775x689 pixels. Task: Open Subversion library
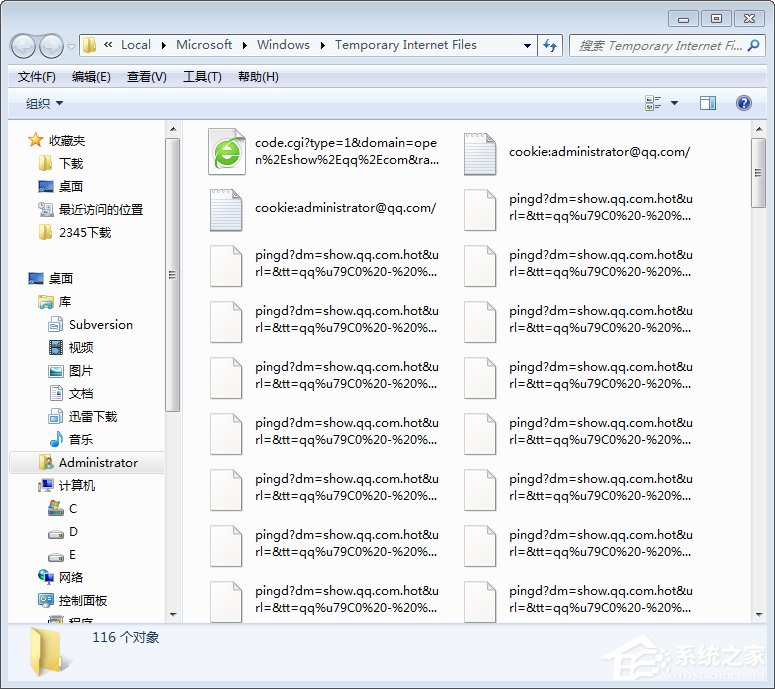coord(91,325)
